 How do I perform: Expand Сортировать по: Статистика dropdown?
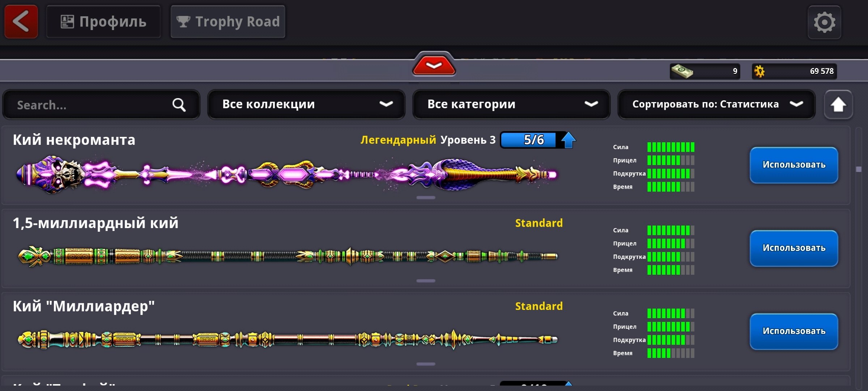(x=716, y=104)
